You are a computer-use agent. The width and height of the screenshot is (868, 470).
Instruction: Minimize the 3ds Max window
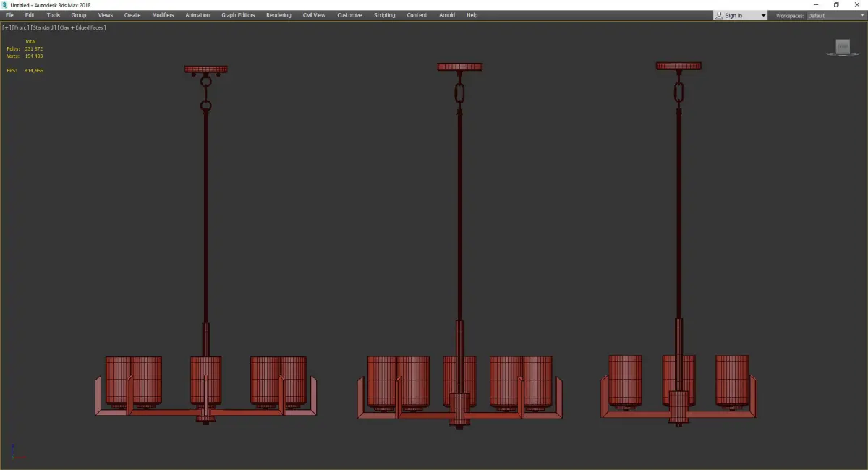(816, 5)
